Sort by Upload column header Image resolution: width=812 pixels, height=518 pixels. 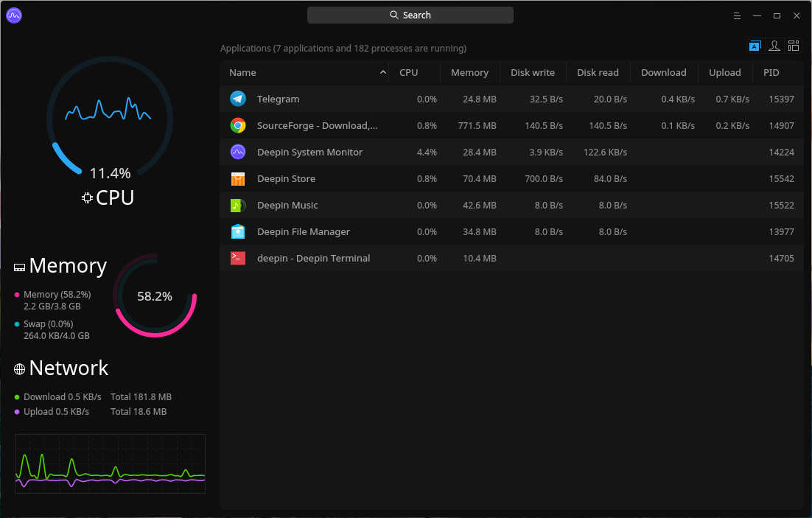[724, 72]
